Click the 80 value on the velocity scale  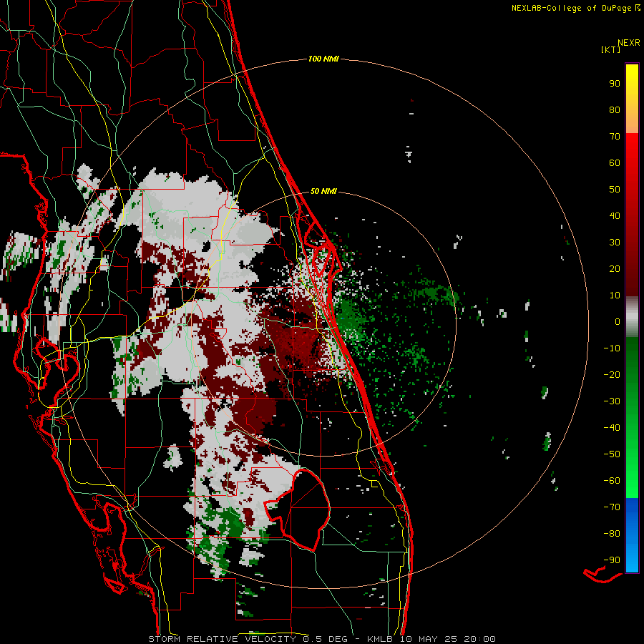(615, 110)
